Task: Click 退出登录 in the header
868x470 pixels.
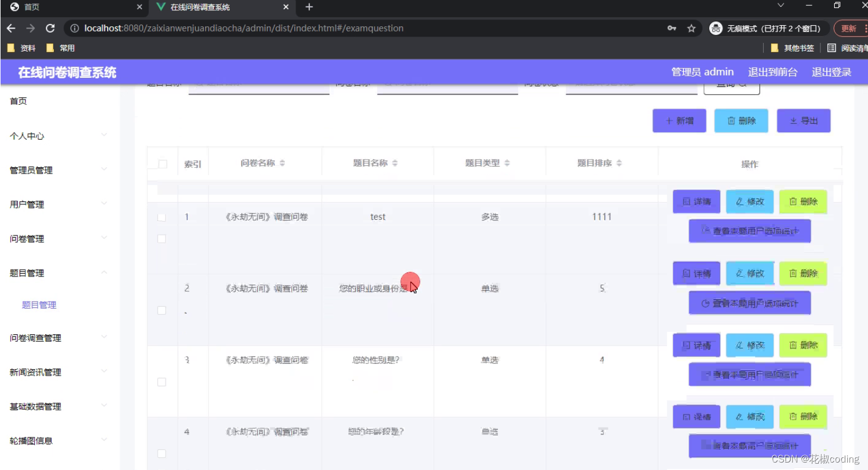Action: tap(831, 72)
